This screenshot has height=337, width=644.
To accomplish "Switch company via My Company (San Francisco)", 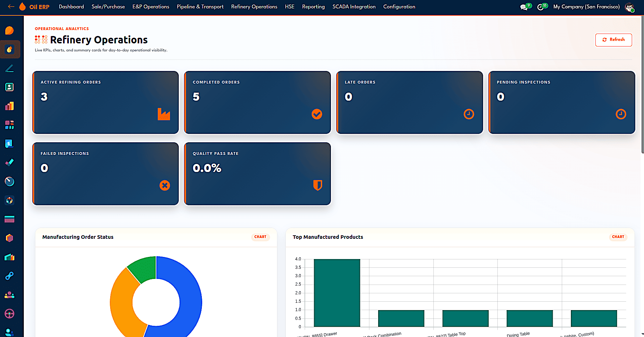I will click(x=586, y=7).
